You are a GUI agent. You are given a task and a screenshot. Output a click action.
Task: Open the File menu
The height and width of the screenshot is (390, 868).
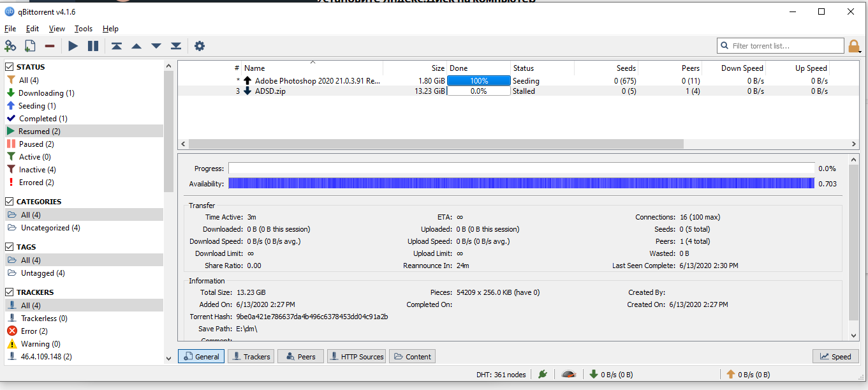tap(10, 29)
